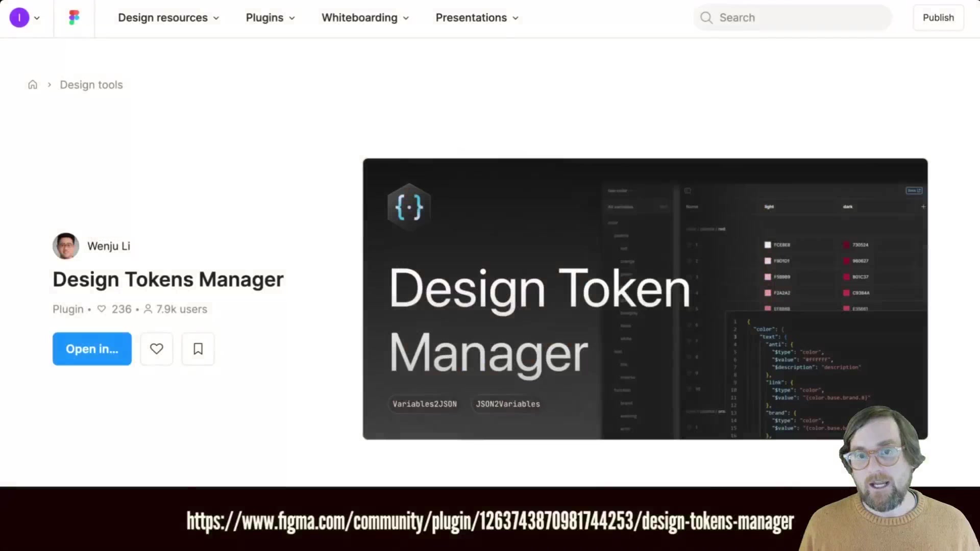Click the JSON2Variables tag in preview
Image resolution: width=980 pixels, height=551 pixels.
pos(508,404)
